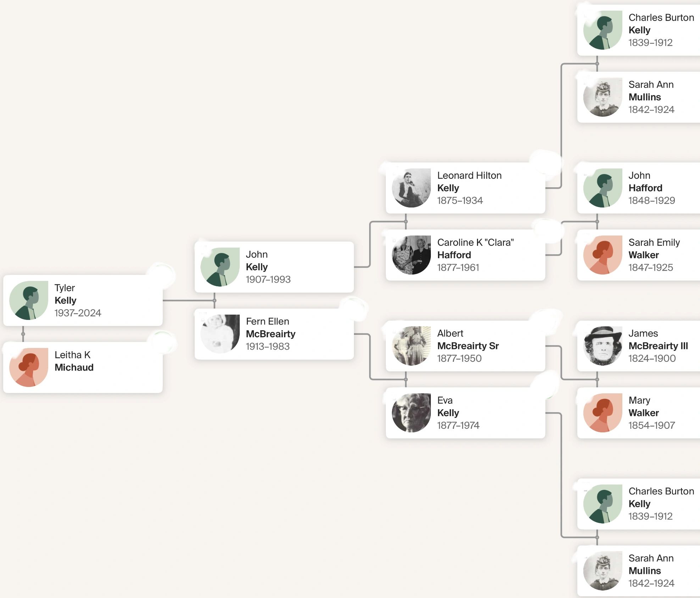Viewport: 700px width, 598px height.
Task: Select the Albert McBreairty Sr name text
Action: [x=468, y=340]
